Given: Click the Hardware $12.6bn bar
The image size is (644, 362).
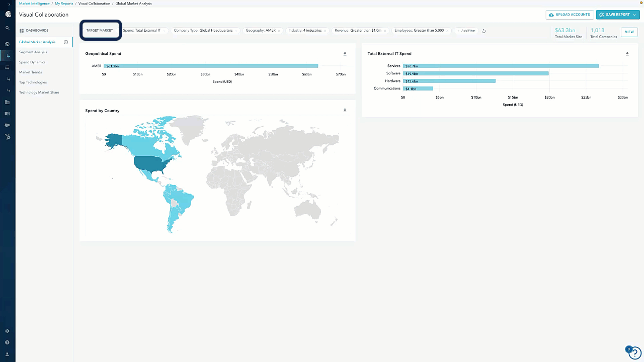Looking at the screenshot, I should click(449, 81).
